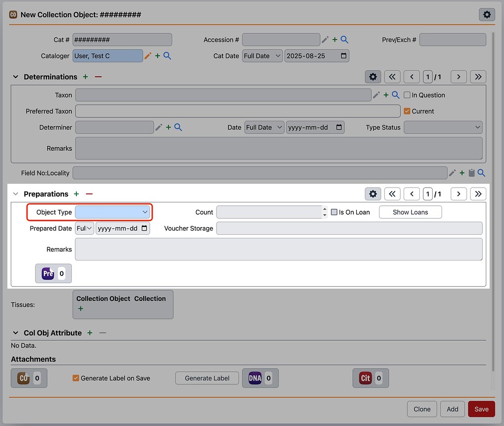Open the Type Status dropdown
The width and height of the screenshot is (504, 426).
pos(442,127)
